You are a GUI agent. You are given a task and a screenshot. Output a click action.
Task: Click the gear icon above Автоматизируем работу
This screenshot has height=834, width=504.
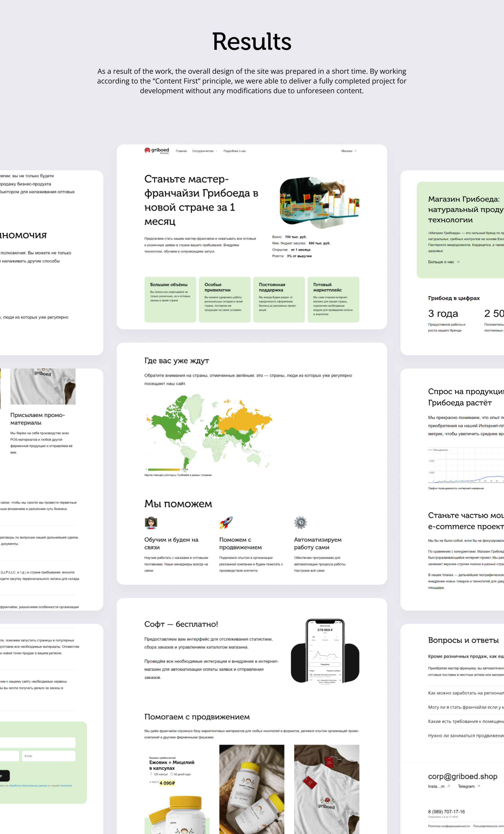(300, 523)
